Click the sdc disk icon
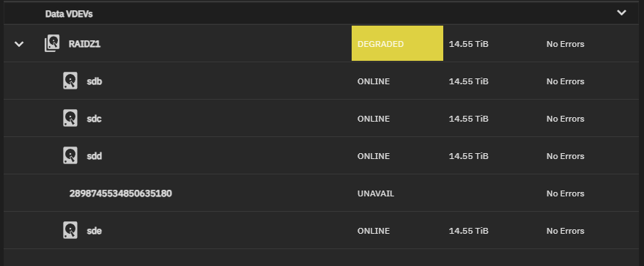 (x=70, y=118)
